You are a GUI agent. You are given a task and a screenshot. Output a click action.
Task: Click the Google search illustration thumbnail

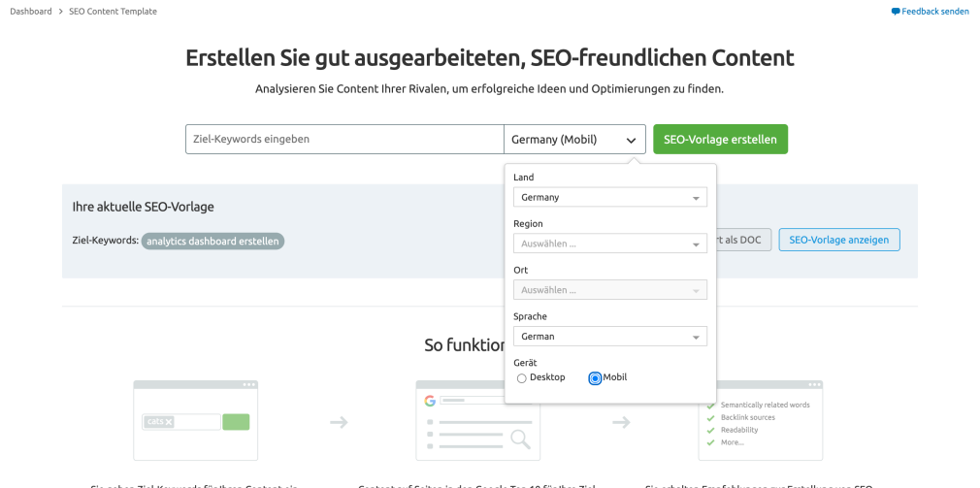click(x=477, y=420)
